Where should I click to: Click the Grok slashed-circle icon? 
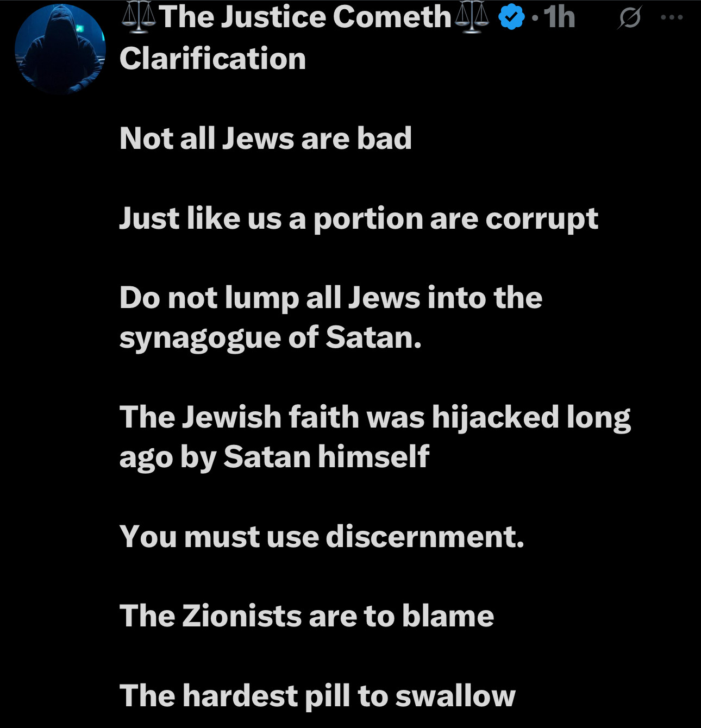[x=630, y=18]
